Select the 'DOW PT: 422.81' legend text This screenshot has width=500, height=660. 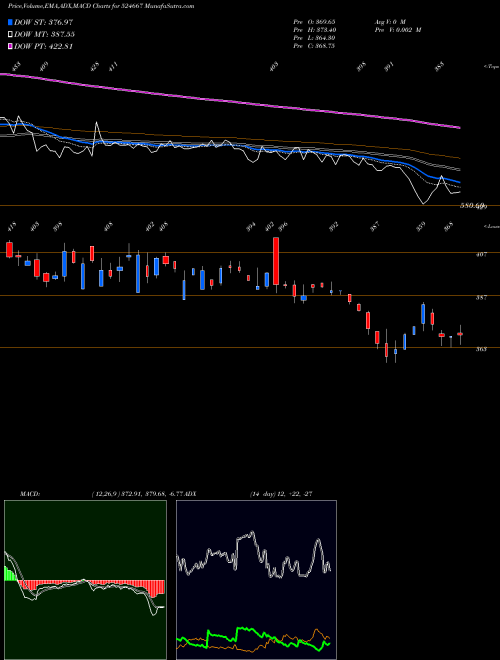coord(44,46)
